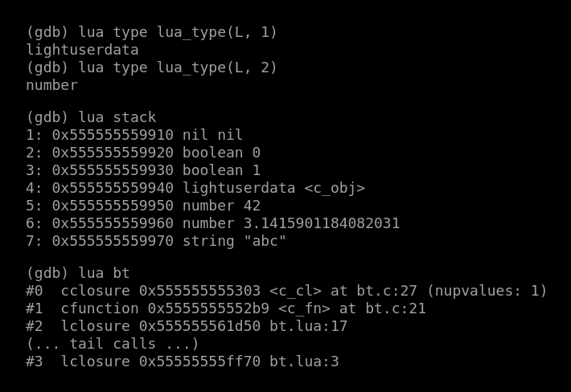Click the standalone "number" output line
Screen dimensions: 571x392
(51, 85)
